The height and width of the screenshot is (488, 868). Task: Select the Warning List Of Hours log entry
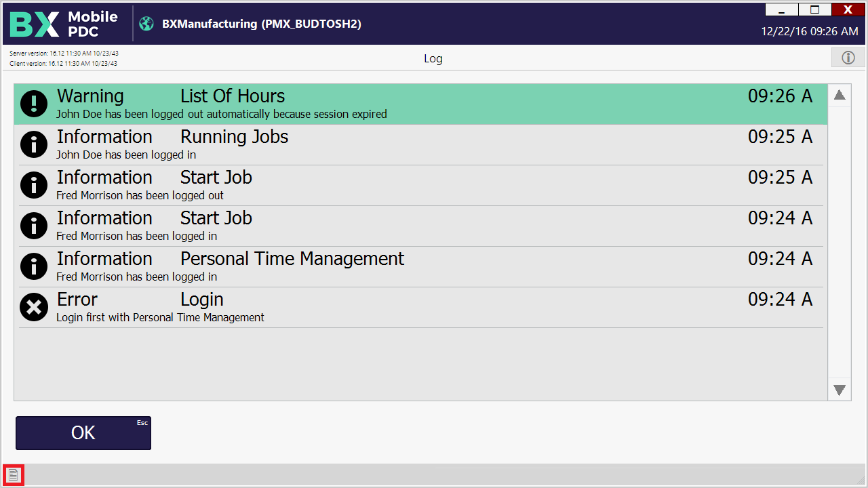point(420,104)
